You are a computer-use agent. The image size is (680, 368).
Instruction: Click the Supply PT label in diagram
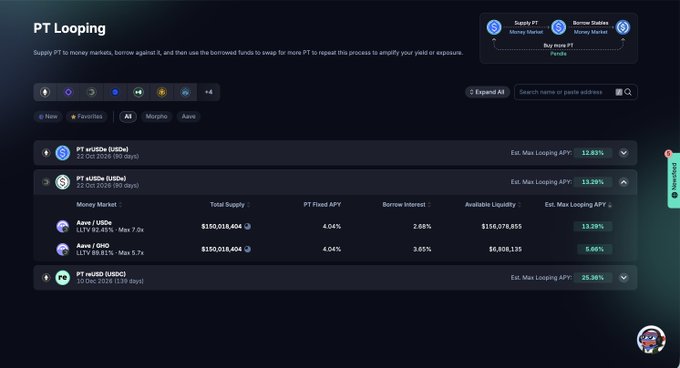pos(526,23)
